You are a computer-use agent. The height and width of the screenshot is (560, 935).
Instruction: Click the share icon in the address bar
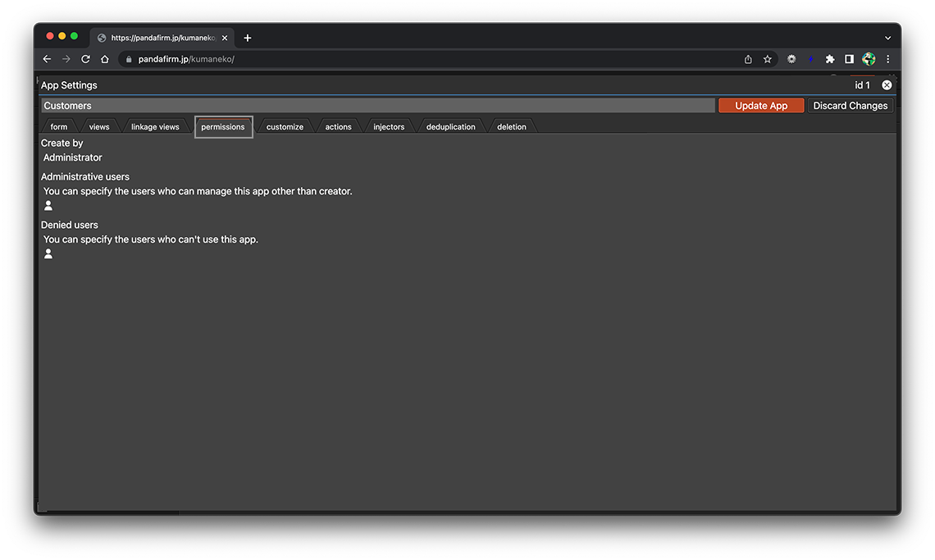(x=748, y=59)
